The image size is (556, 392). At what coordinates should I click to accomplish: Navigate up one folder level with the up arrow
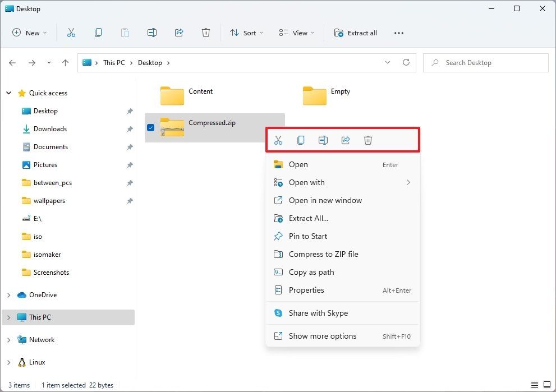pyautogui.click(x=65, y=62)
